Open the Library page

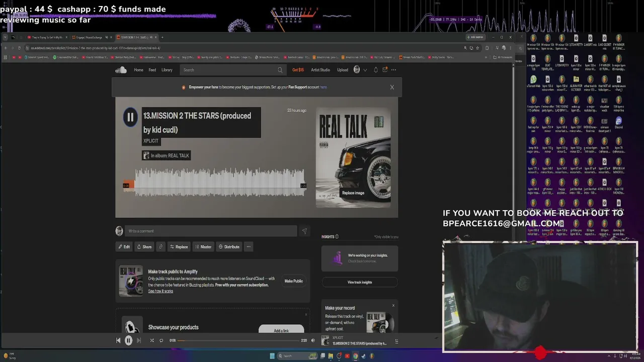click(167, 70)
